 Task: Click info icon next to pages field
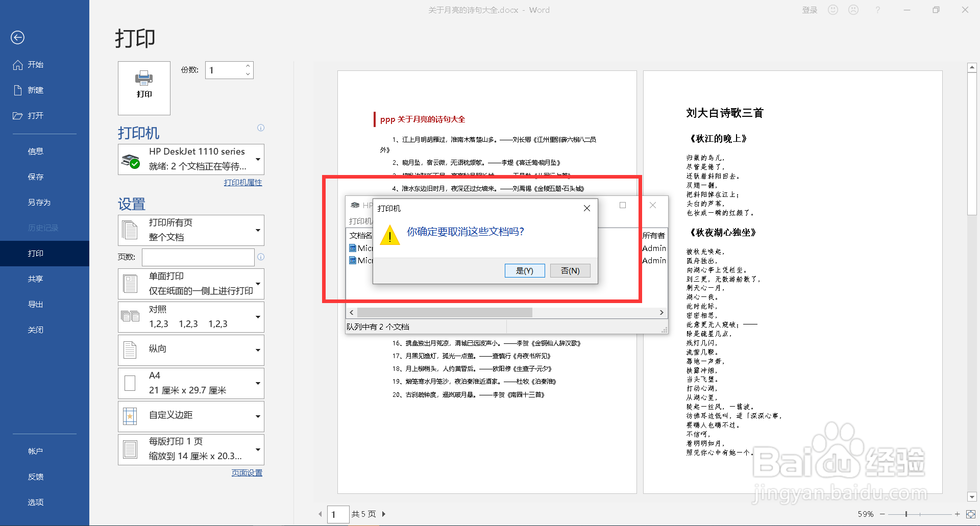tap(261, 257)
